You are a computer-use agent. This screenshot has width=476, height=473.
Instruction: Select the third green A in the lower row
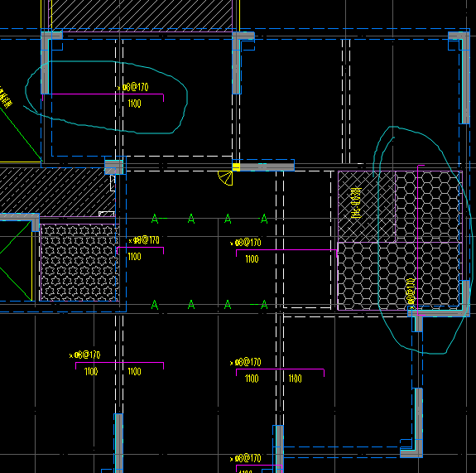click(x=228, y=305)
